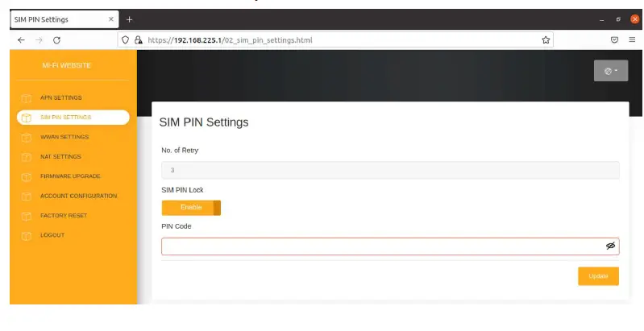Close the SIM PIN Settings tab
The image size is (644, 331).
point(111,19)
